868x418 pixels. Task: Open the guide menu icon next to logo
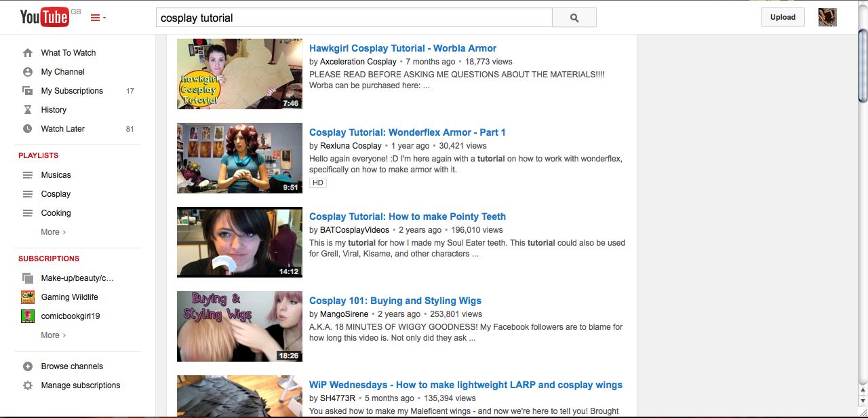point(98,18)
